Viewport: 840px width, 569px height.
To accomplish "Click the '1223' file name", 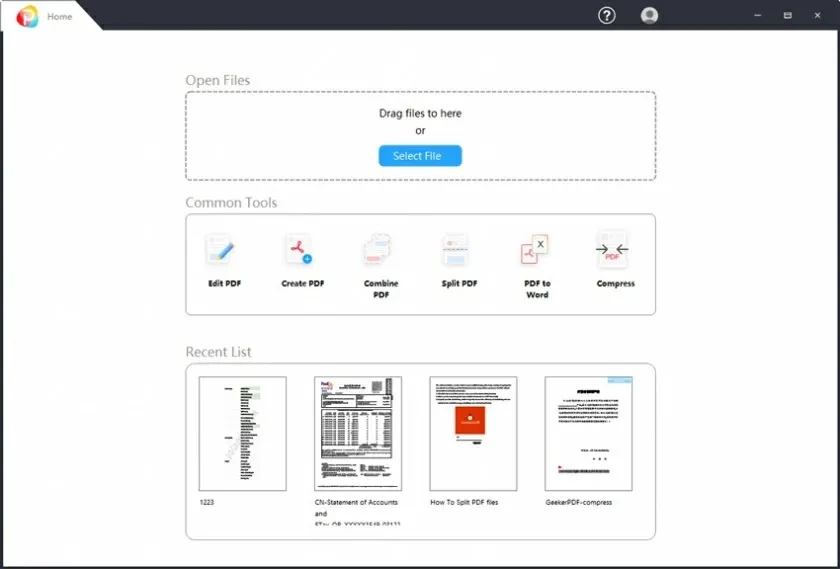I will tap(207, 502).
